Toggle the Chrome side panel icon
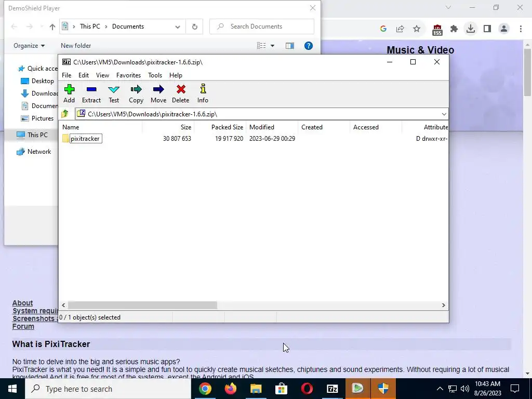 [x=487, y=29]
